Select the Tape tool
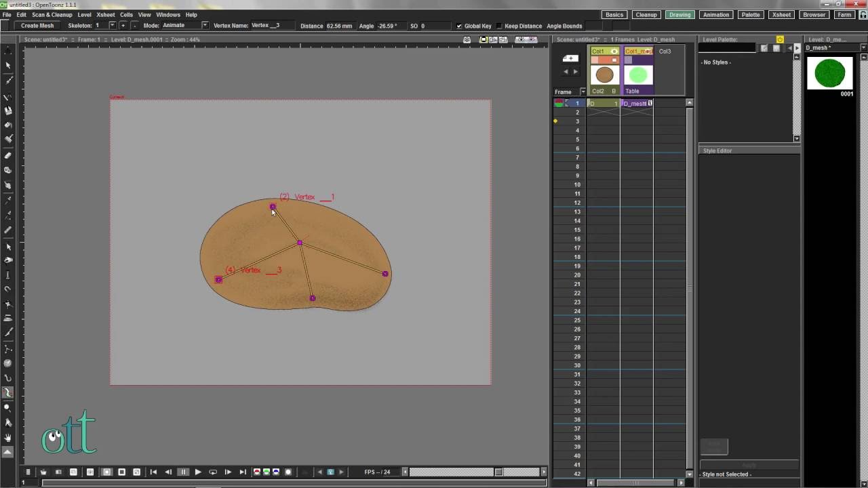Screen dimensions: 868x488 pyautogui.click(x=8, y=170)
